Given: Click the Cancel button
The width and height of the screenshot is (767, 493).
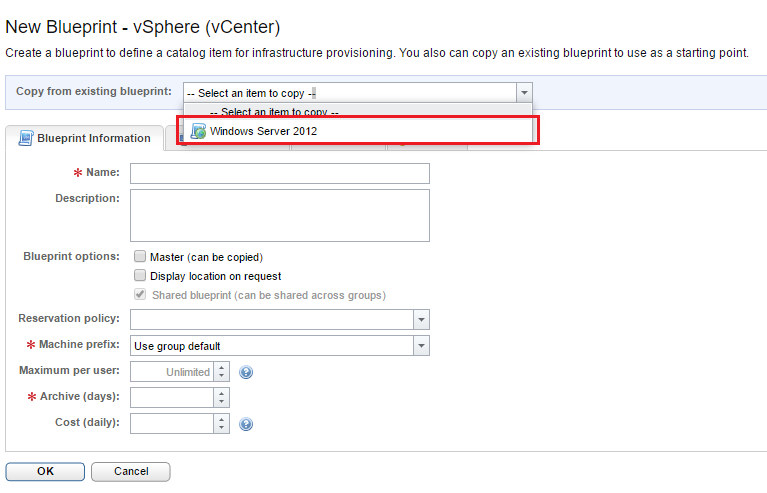Looking at the screenshot, I should (130, 471).
